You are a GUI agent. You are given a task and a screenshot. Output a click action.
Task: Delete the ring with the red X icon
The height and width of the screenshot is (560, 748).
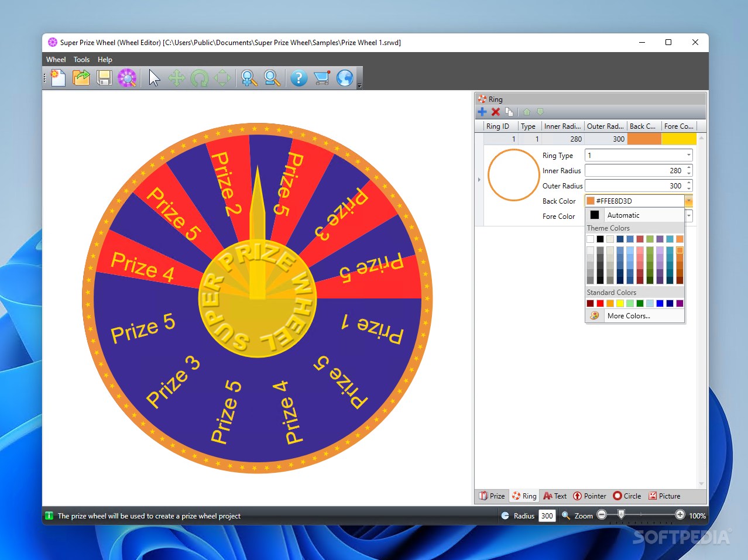(496, 112)
